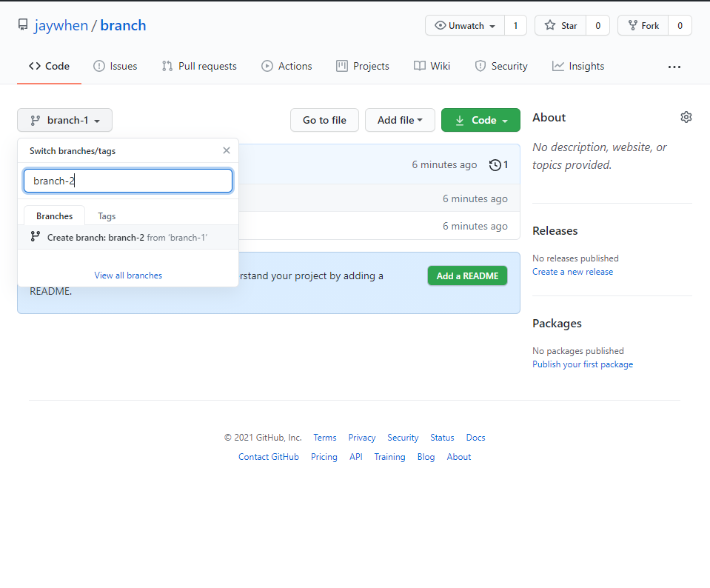Viewport: 710px width, 588px height.
Task: Switch to the Code tab
Action: click(49, 66)
